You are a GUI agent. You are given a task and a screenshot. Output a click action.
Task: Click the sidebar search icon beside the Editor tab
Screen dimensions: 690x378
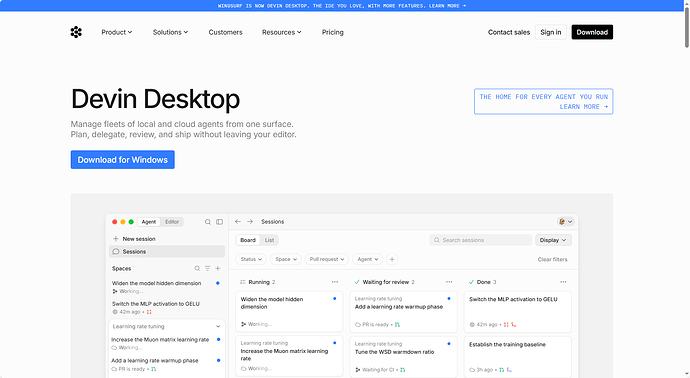[x=208, y=222]
